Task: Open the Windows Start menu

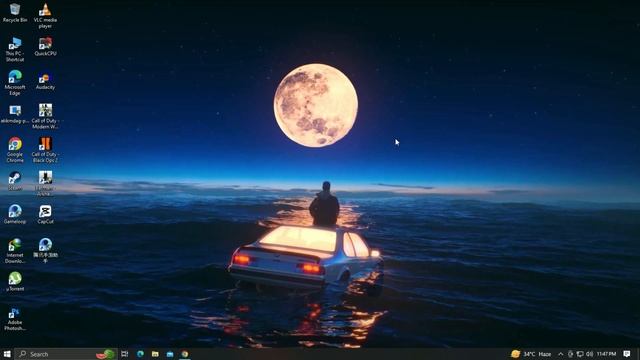Action: [7, 354]
